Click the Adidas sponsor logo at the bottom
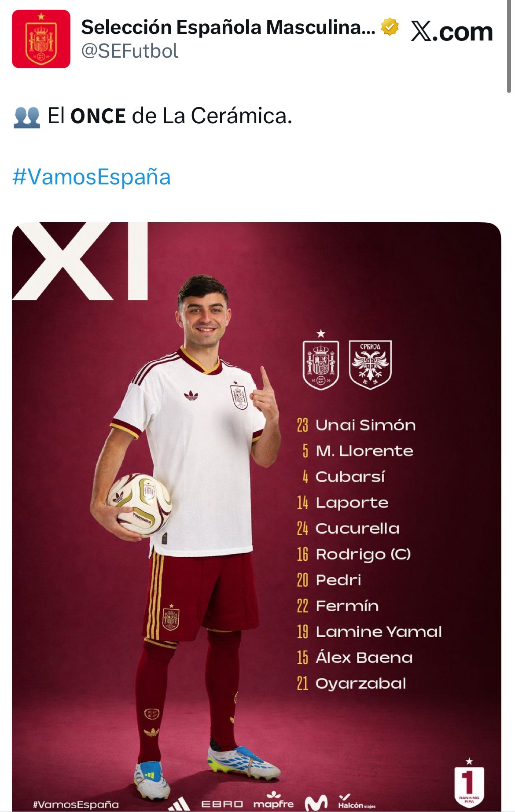Screen dimensions: 515x812 (x=179, y=804)
